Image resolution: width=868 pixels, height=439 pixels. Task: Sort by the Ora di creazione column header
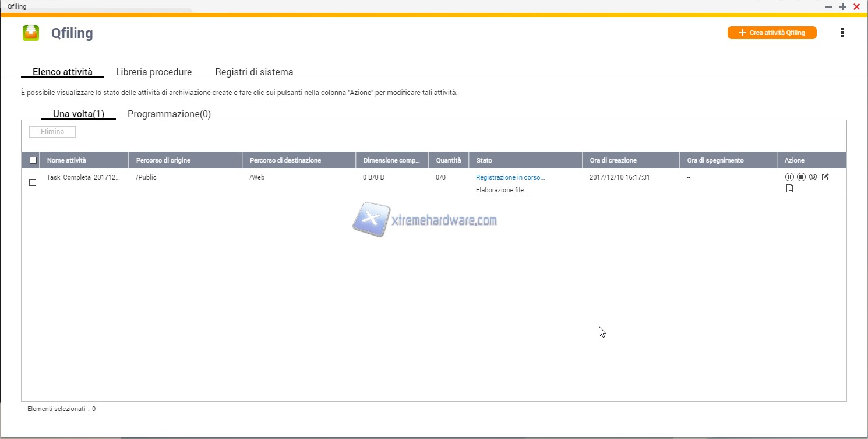coord(613,160)
